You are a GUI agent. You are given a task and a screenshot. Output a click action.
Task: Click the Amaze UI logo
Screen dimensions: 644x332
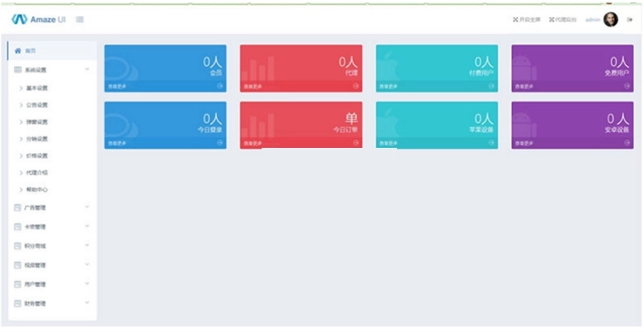click(x=39, y=19)
